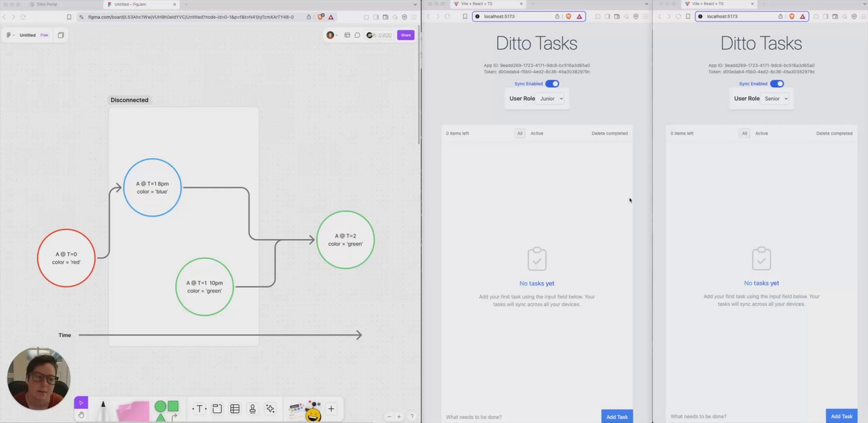Viewport: 868px width, 423px height.
Task: Toggle Sync Enabled in the Junior window
Action: point(552,84)
